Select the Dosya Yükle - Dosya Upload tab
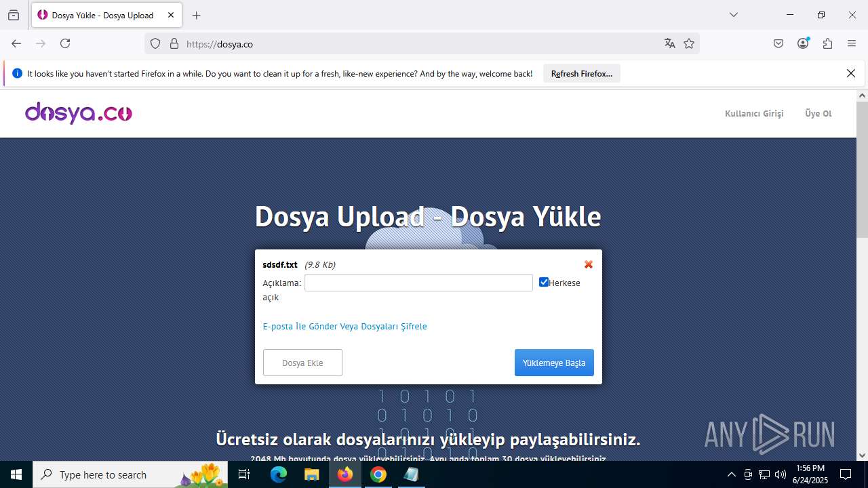The width and height of the screenshot is (868, 488). pos(106,15)
